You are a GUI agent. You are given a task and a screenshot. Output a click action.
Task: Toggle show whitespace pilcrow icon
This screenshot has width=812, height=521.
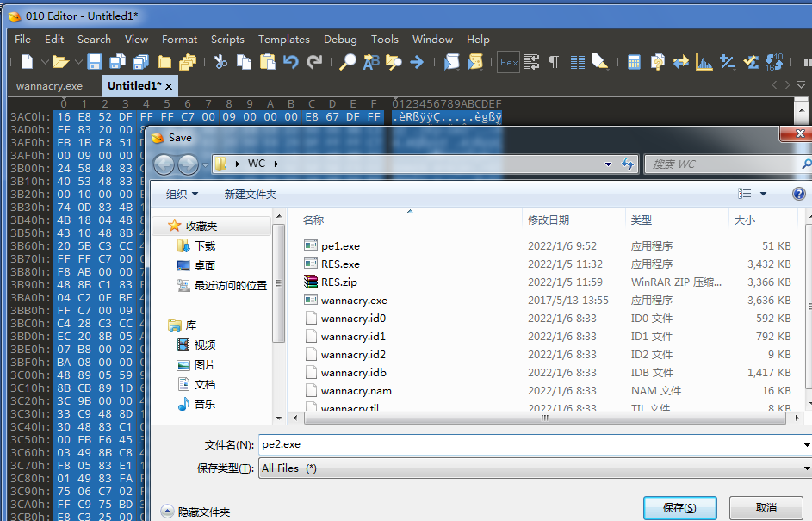click(554, 62)
